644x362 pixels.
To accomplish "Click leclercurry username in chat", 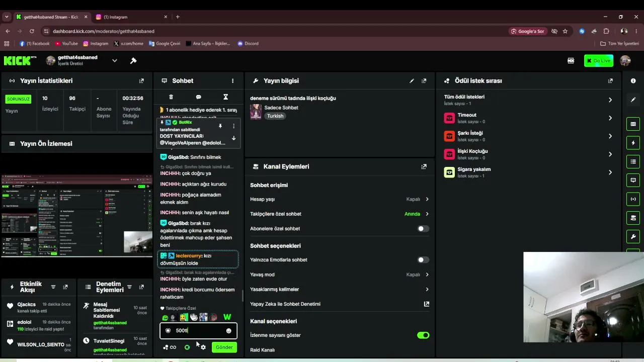I will [x=189, y=256].
